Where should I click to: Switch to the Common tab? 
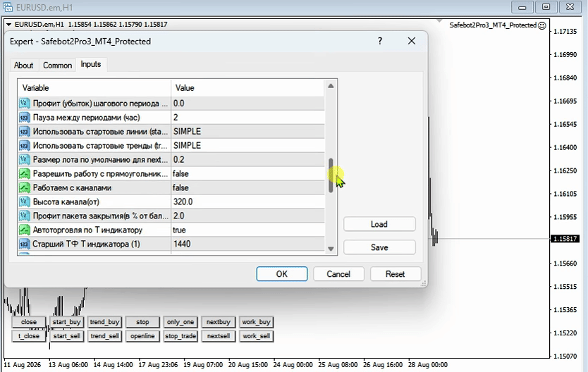click(57, 66)
